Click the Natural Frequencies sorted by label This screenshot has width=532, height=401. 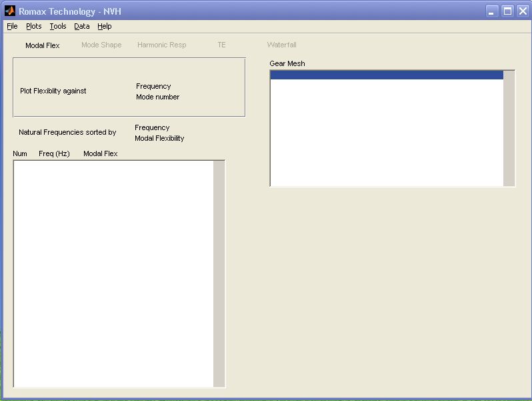coord(67,132)
